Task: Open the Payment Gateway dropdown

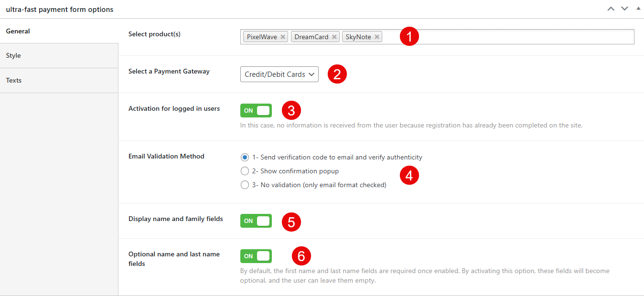Action: [279, 74]
